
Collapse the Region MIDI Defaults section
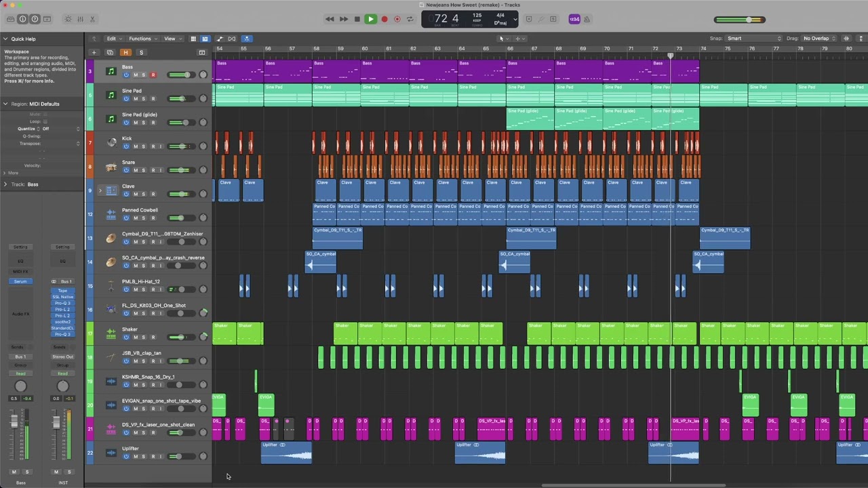tap(5, 104)
